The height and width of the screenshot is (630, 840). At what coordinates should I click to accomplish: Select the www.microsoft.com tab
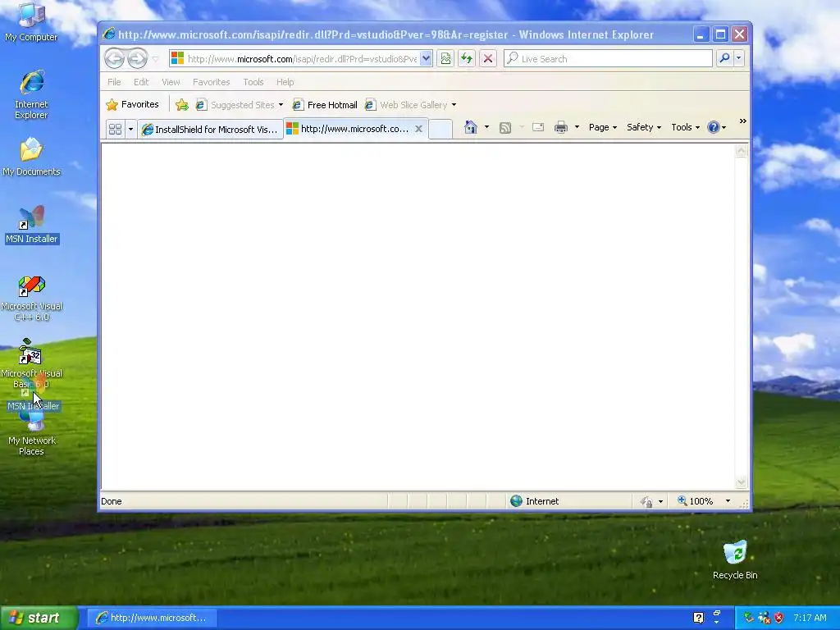click(349, 129)
